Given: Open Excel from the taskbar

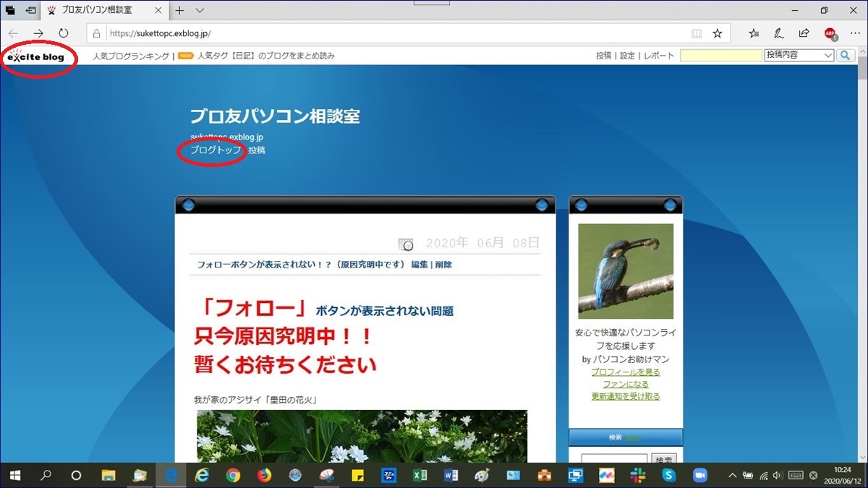Looking at the screenshot, I should pyautogui.click(x=420, y=475).
